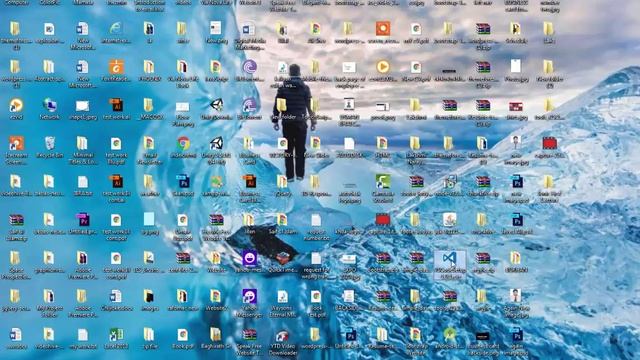Select the Speak Free Website archive file

[x=249, y=336]
